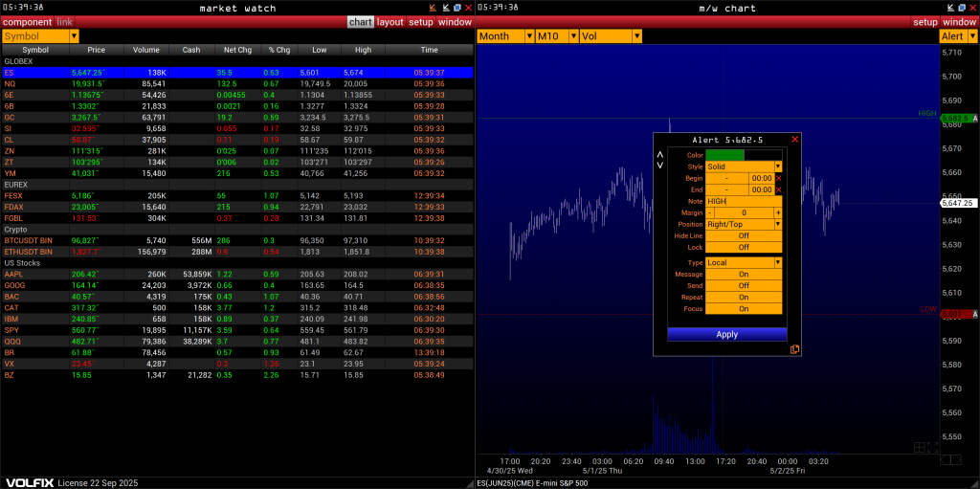
Task: Open setup menu in market watch
Action: pyautogui.click(x=421, y=22)
